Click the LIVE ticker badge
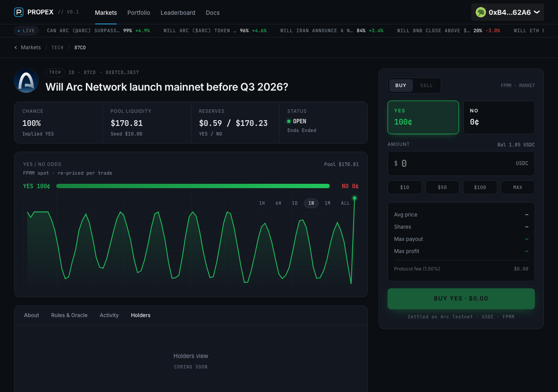Screen dimensions: 558x392 [26, 30]
